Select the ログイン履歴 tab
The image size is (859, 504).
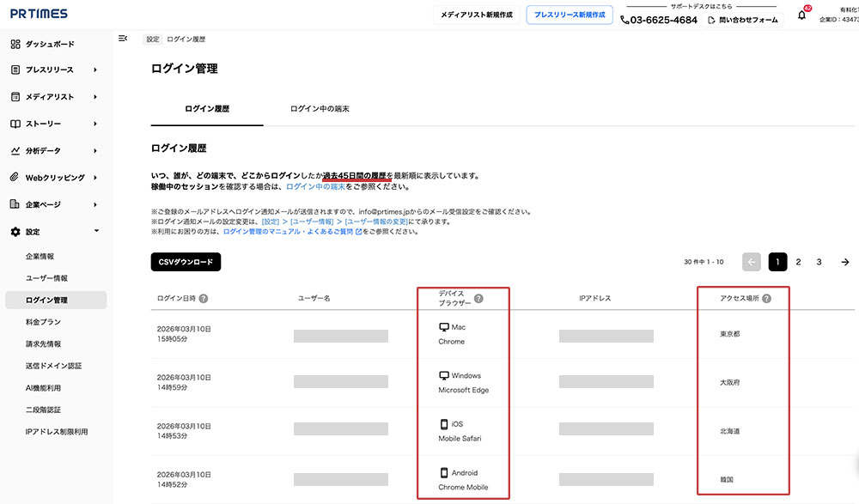pos(207,109)
